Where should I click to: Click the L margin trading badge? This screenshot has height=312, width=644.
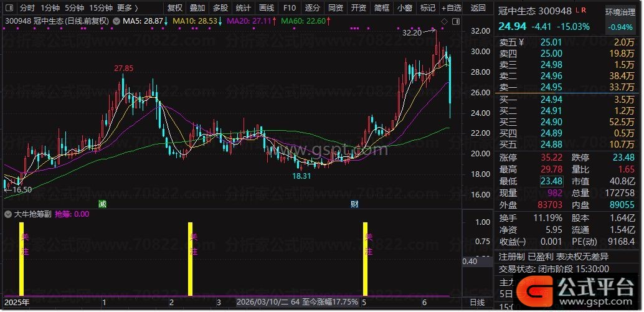(x=577, y=10)
